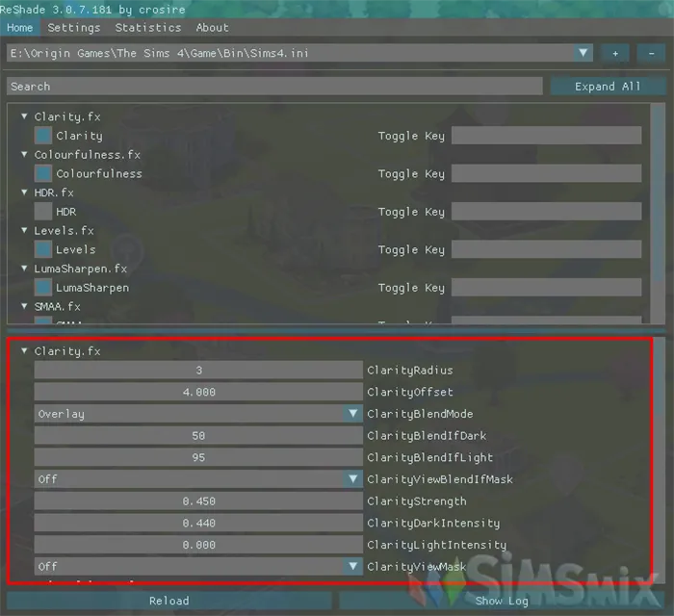Open the Home tab

pyautogui.click(x=20, y=28)
